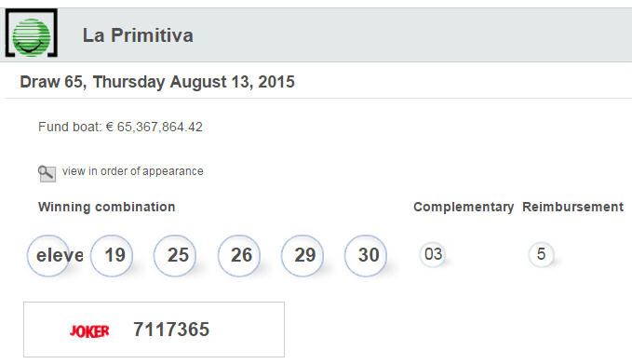Click winning ball number 30
The image size is (632, 364).
tap(366, 256)
